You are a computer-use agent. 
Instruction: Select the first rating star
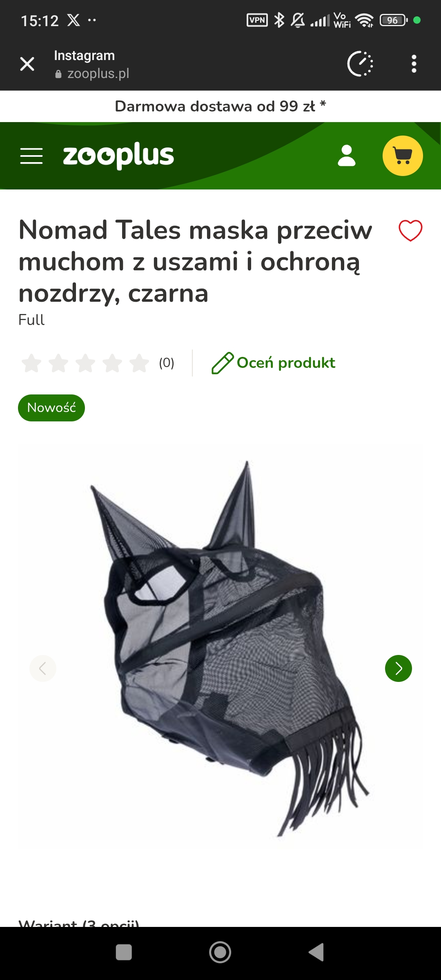tap(31, 363)
